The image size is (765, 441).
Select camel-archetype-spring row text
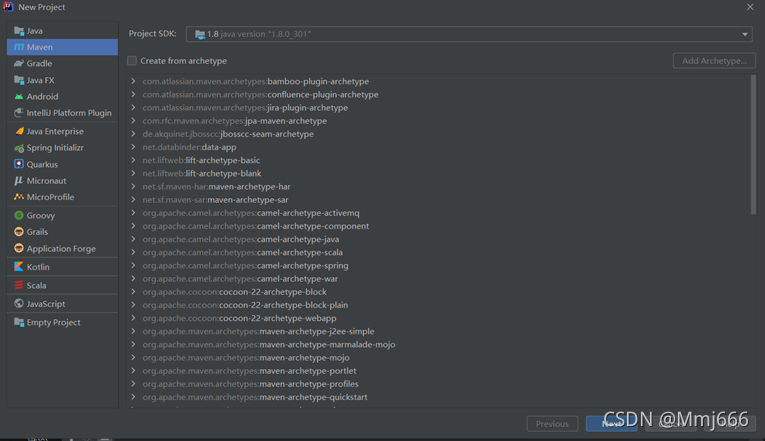pos(245,265)
